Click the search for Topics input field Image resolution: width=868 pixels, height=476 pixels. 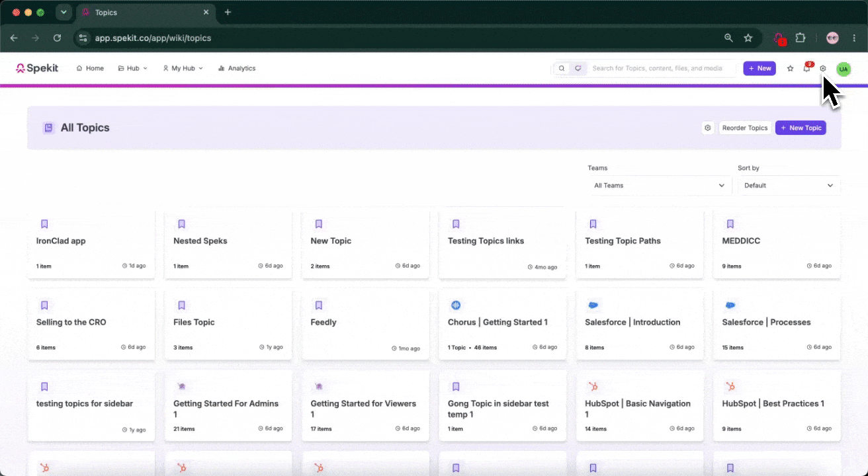pyautogui.click(x=662, y=68)
